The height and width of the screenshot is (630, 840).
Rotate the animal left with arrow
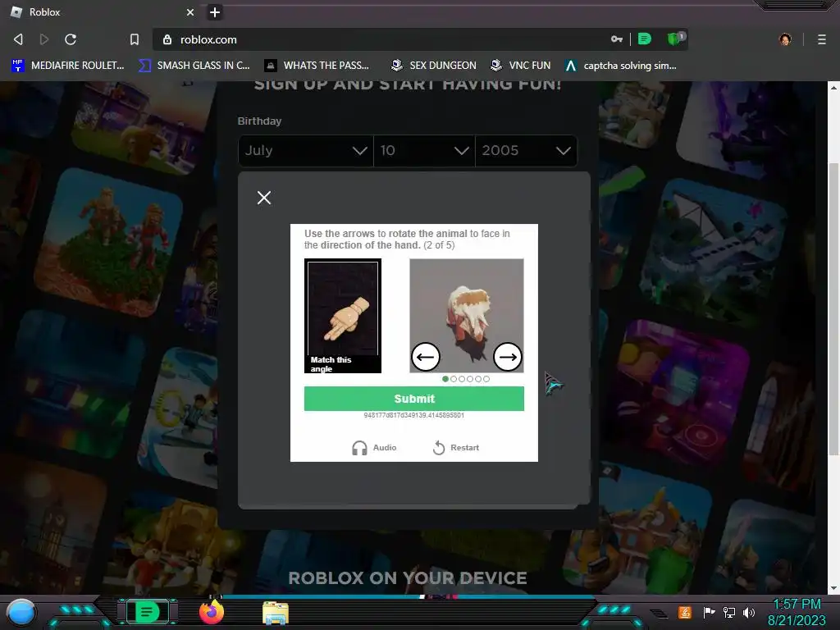click(426, 357)
